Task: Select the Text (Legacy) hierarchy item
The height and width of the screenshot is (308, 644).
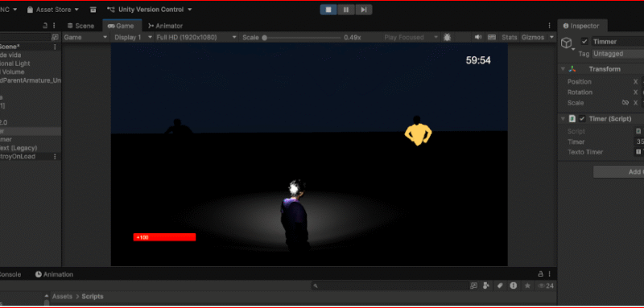Action: [x=31, y=148]
